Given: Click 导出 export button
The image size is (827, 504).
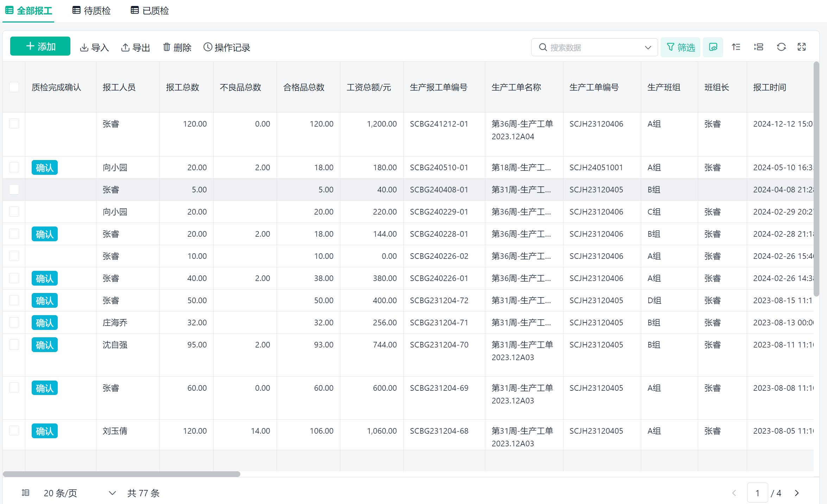Looking at the screenshot, I should [x=135, y=47].
